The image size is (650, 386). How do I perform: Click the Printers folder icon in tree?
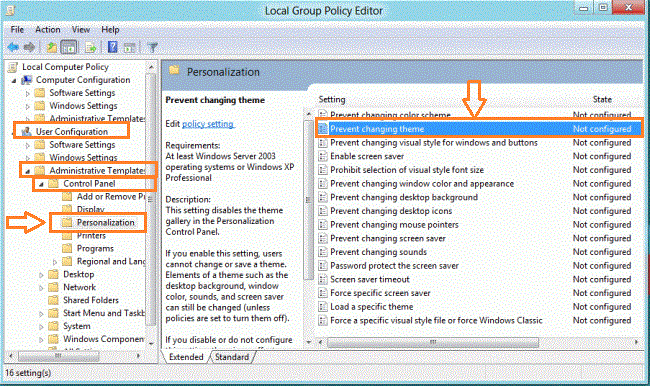tap(67, 235)
